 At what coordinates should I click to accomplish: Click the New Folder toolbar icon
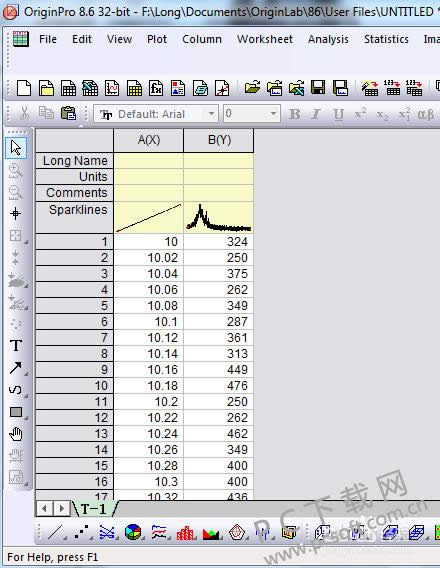pyautogui.click(x=46, y=88)
